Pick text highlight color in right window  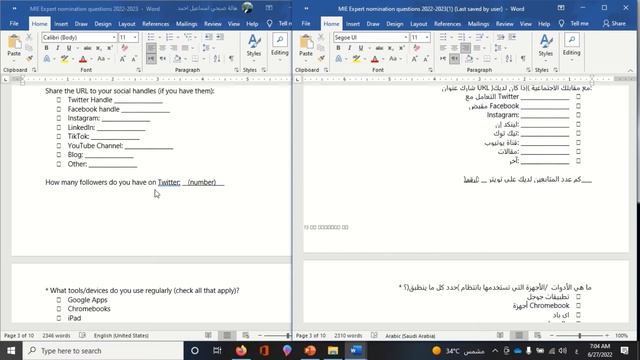357,59
